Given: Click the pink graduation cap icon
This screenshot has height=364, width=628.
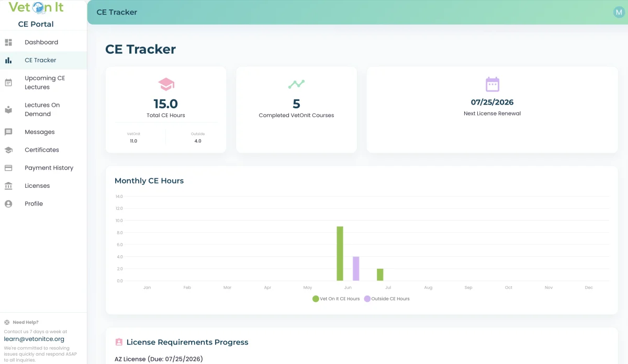Looking at the screenshot, I should click(166, 84).
